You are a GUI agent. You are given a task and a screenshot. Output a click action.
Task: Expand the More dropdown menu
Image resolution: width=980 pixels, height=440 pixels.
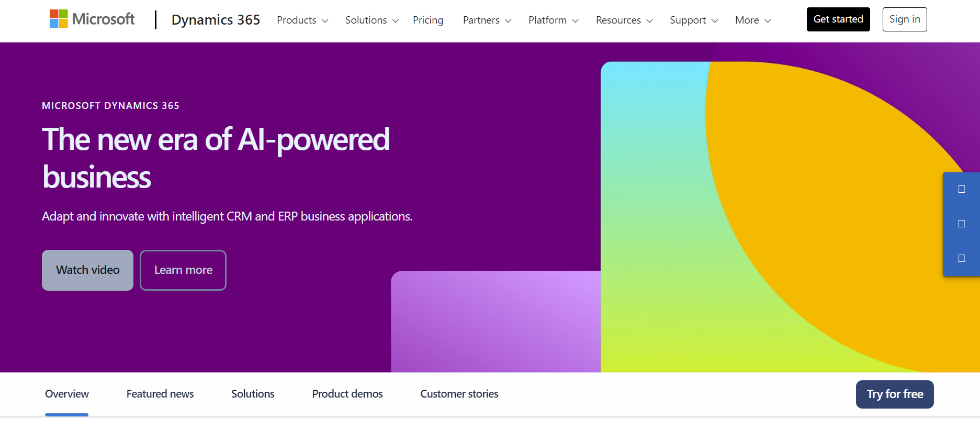coord(753,20)
